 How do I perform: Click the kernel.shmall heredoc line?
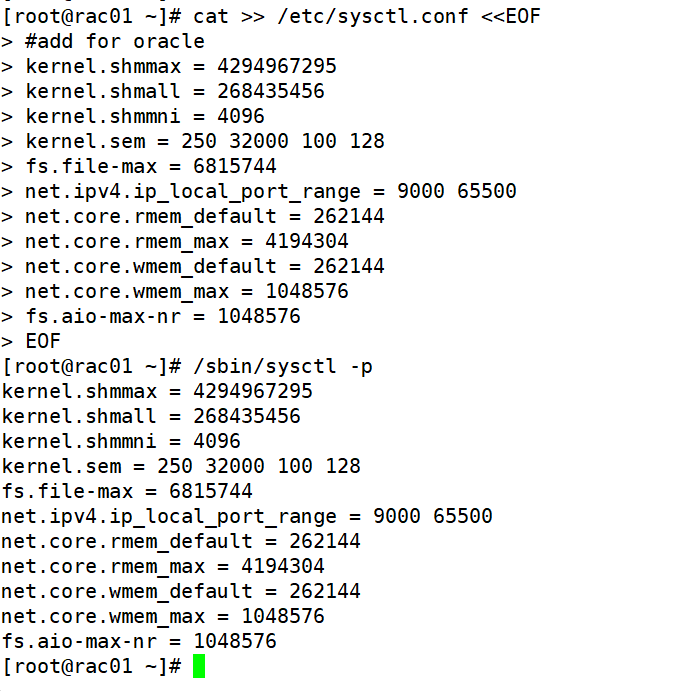(x=174, y=91)
